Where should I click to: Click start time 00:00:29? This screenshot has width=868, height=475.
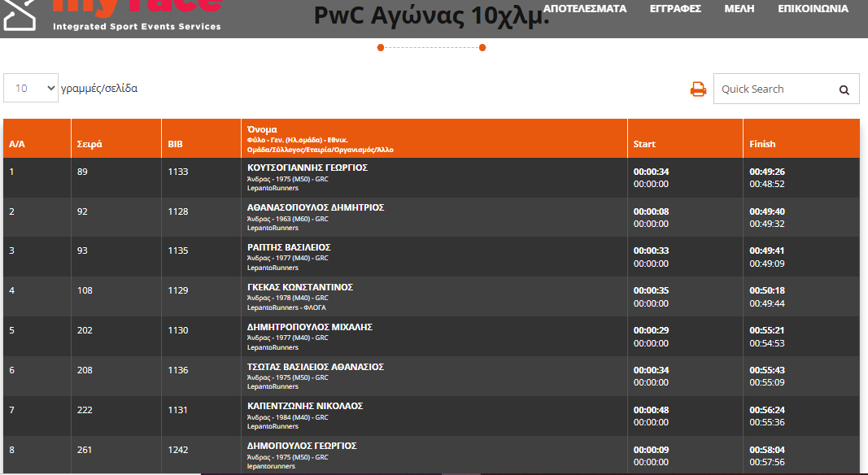651,330
